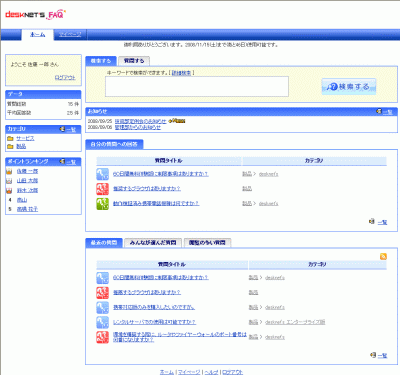Image resolution: width=400 pixels, height=375 pixels.
Task: Open the レンタルサーバ question link
Action: point(154,322)
